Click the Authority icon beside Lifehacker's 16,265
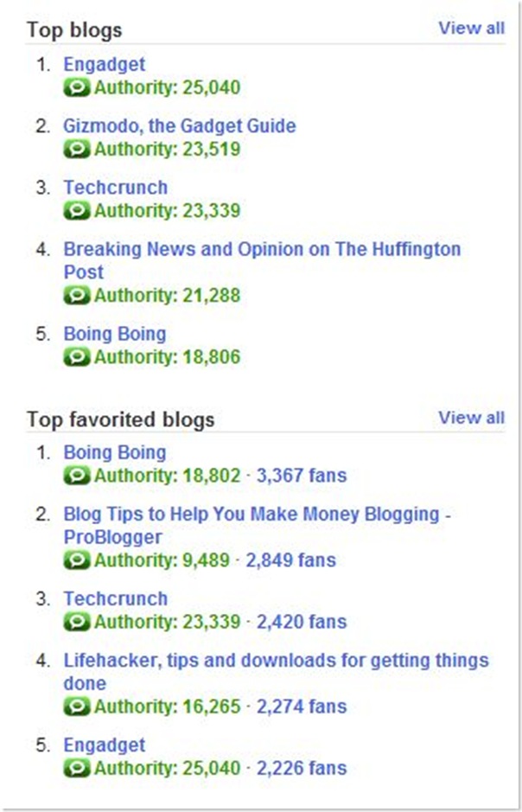522x812 pixels. pos(77,707)
